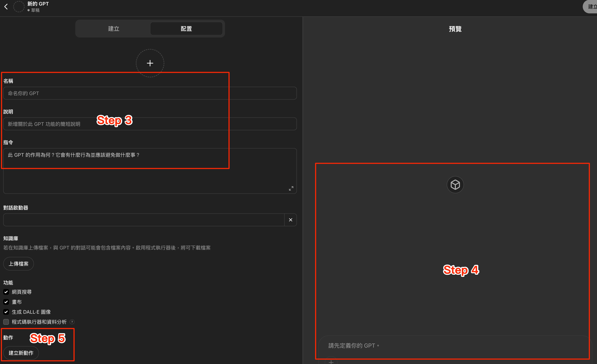Screen dimensions: 597x364
Task: Uncheck the 網頁搜尋 checkbox
Action: [x=6, y=292]
